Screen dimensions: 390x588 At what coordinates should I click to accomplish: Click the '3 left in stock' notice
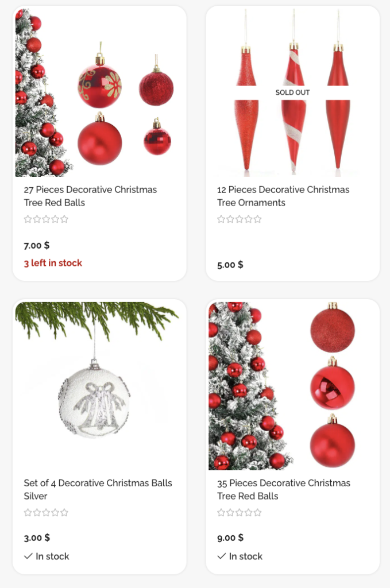53,263
